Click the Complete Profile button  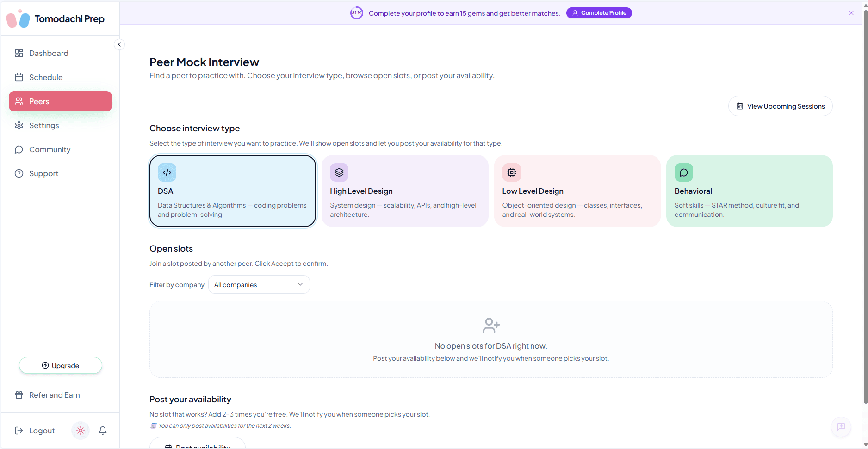tap(599, 13)
